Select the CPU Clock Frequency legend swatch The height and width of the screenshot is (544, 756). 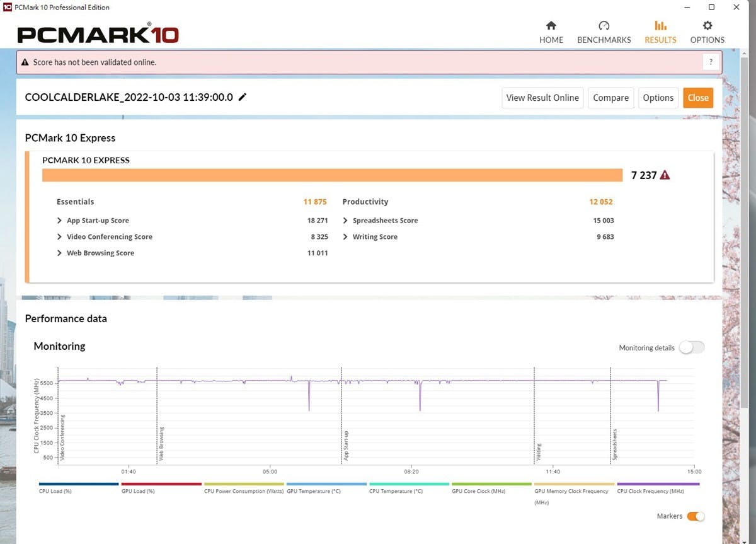pyautogui.click(x=658, y=484)
